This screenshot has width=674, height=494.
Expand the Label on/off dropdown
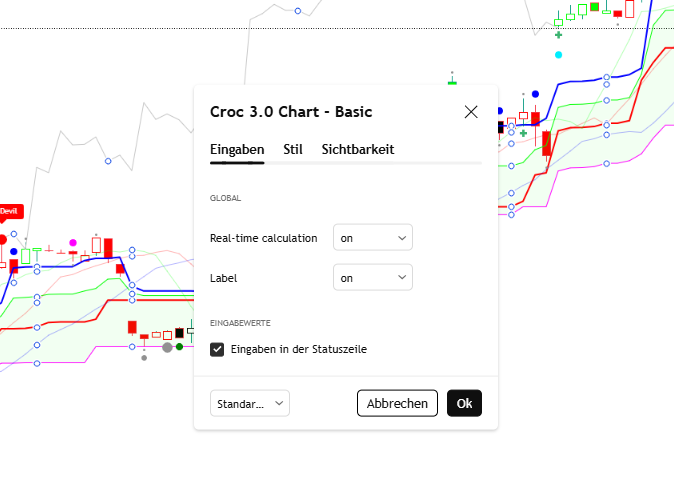(372, 278)
